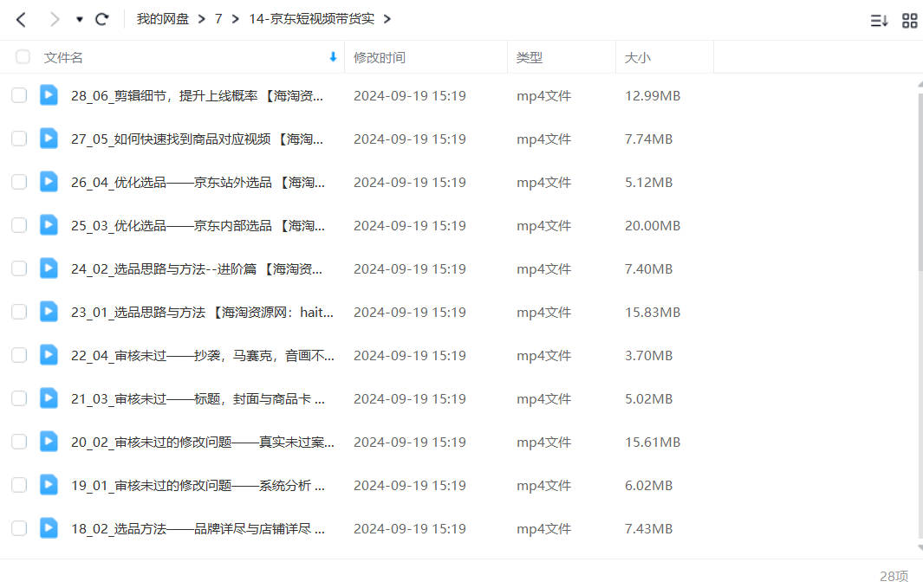
Task: Sort by 文件名 column header
Action: pyautogui.click(x=63, y=58)
